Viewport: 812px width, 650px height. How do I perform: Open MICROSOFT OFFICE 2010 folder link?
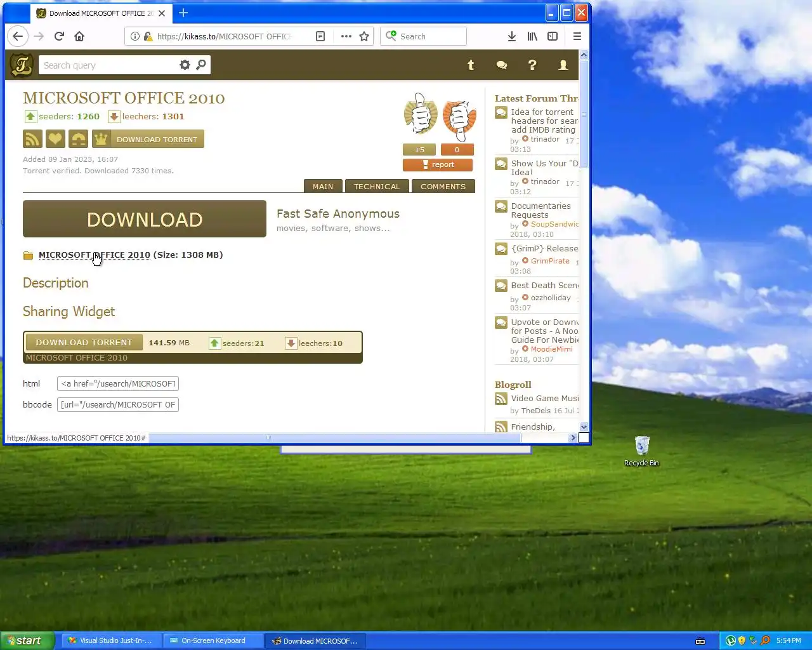coord(95,255)
